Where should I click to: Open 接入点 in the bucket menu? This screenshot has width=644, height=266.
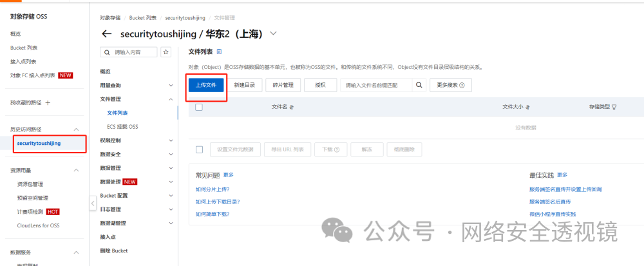tap(108, 237)
